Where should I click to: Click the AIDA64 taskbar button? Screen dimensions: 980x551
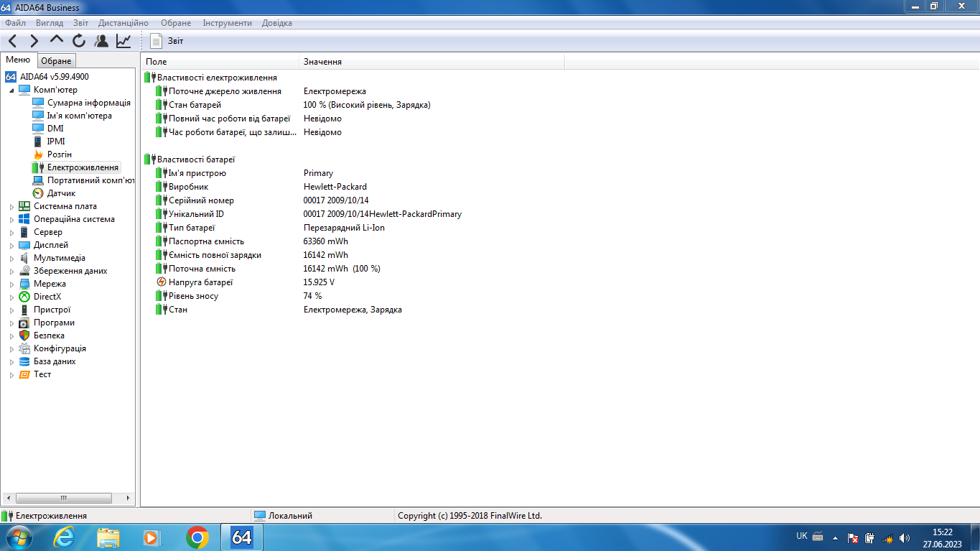(x=242, y=537)
